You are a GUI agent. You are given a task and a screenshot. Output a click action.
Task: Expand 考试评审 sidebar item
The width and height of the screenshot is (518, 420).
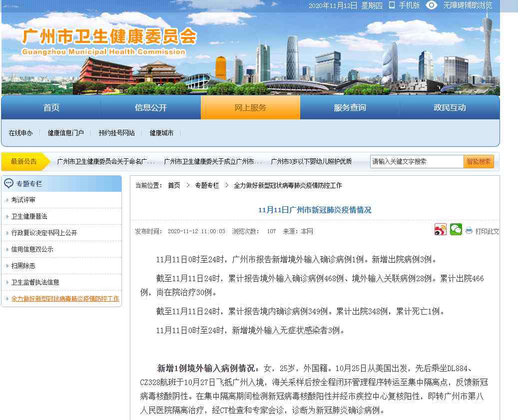point(23,200)
